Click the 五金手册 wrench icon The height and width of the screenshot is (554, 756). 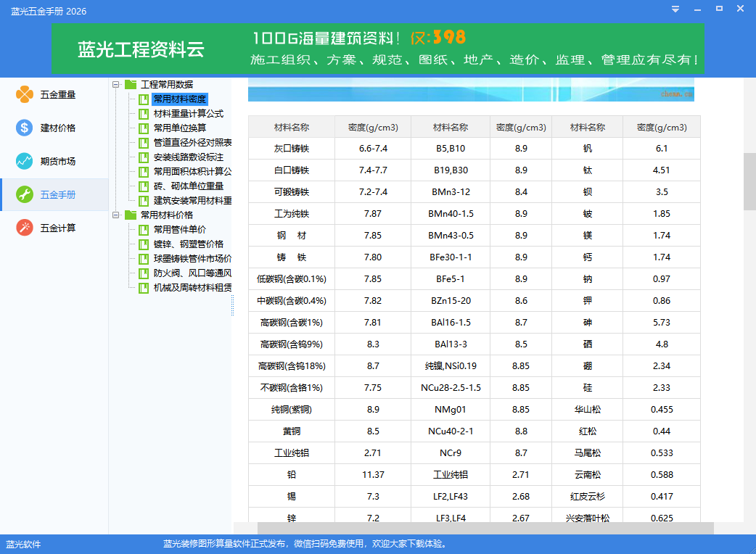[x=25, y=194]
